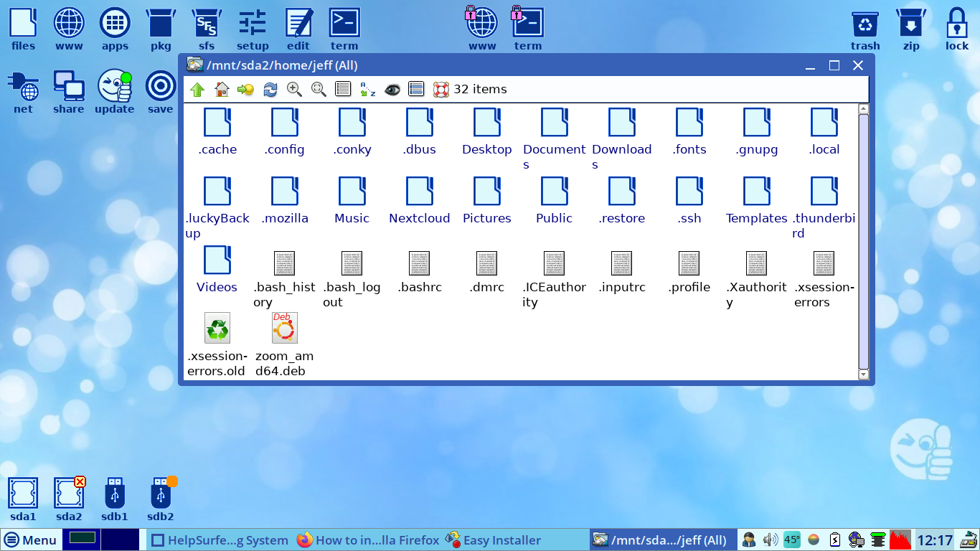Open the sda2 partition desktop icon
The height and width of the screenshot is (551, 980).
(70, 499)
